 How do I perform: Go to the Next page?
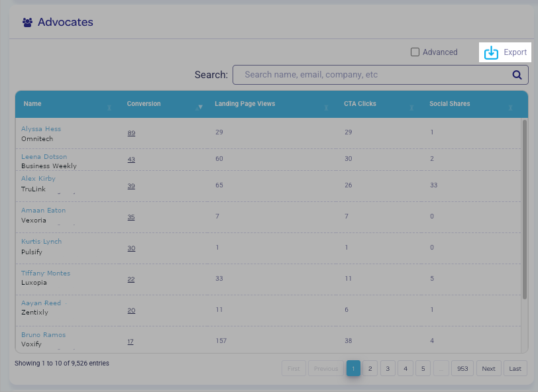[488, 369]
